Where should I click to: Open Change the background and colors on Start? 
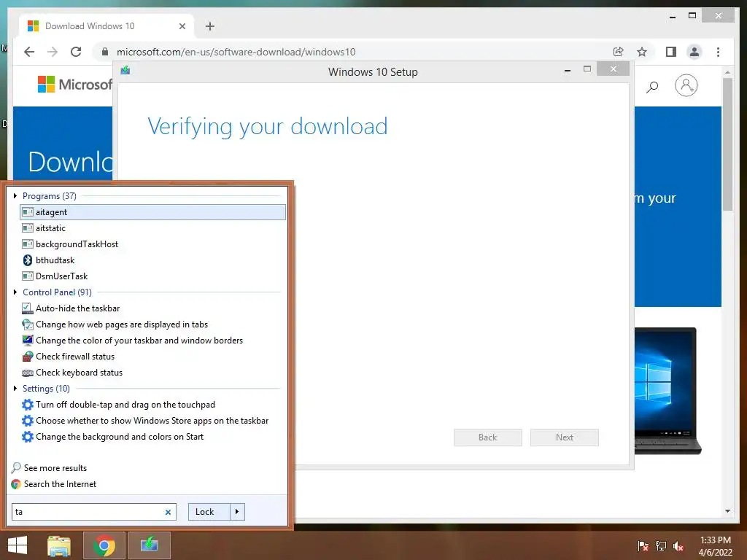click(x=152, y=437)
